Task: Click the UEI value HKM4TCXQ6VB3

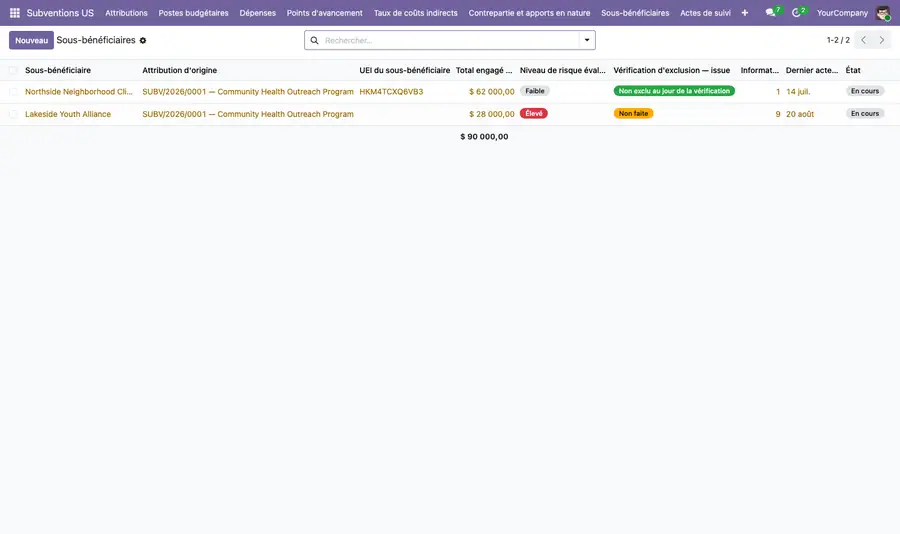Action: coord(391,91)
